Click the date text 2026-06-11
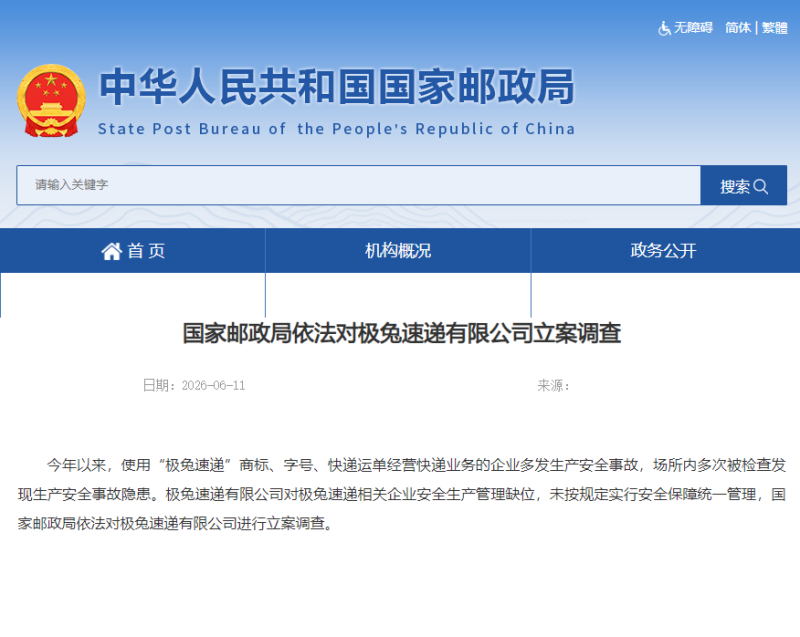Screen dimensions: 800x637 213,386
